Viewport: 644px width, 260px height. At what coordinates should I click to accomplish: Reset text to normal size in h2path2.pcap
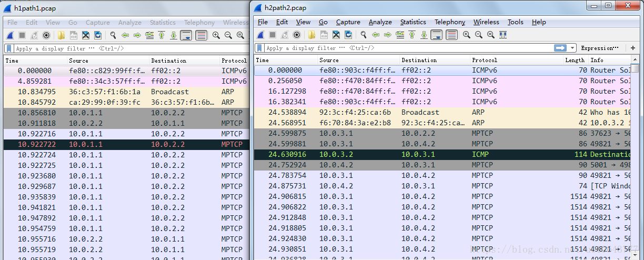491,35
